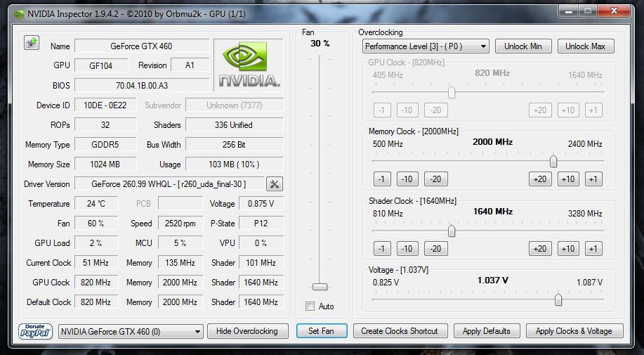Click the Donate PayPal icon
The height and width of the screenshot is (355, 644).
pos(35,331)
